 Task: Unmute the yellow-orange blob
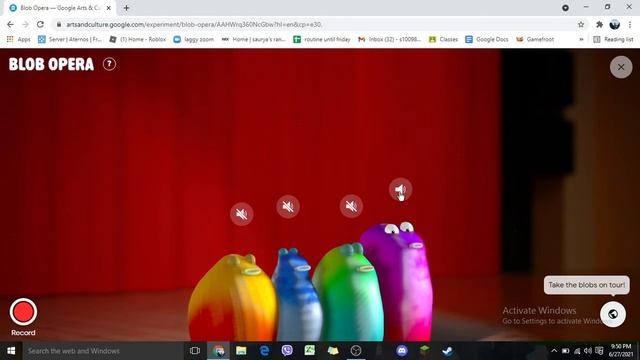[242, 214]
